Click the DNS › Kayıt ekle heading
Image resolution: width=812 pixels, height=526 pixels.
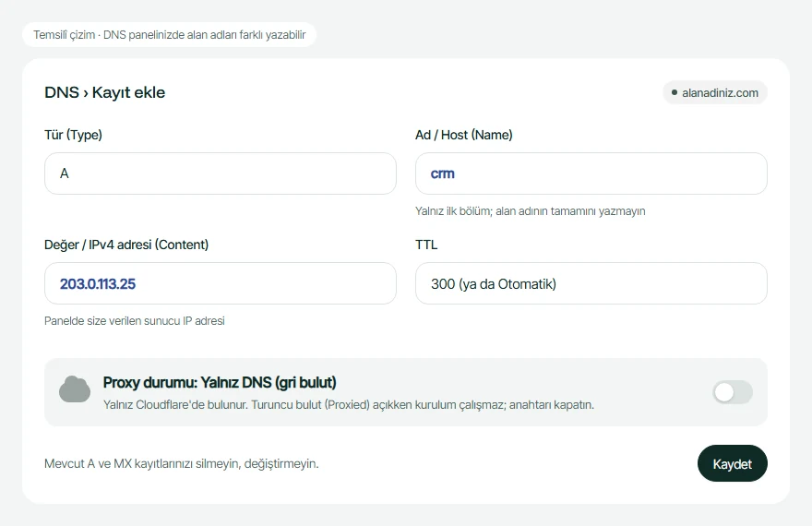click(x=104, y=92)
